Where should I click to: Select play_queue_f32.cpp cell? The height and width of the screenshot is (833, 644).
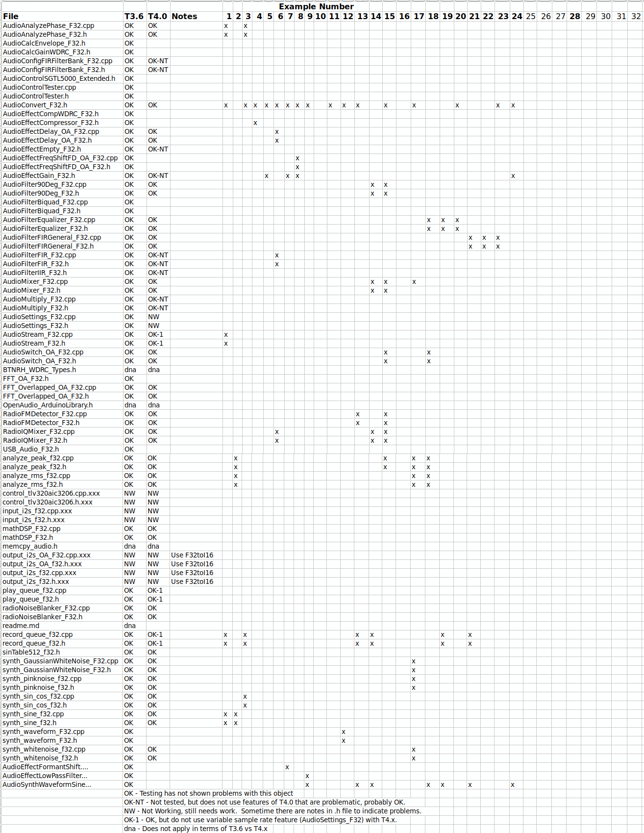click(62, 590)
